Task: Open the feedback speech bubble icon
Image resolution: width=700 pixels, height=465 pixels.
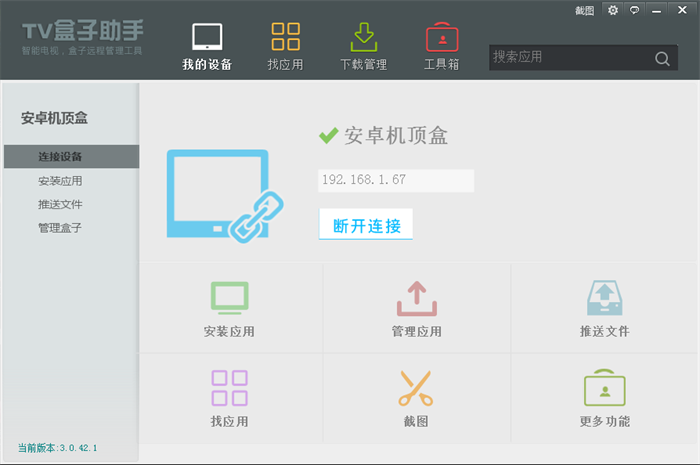Action: pyautogui.click(x=634, y=10)
